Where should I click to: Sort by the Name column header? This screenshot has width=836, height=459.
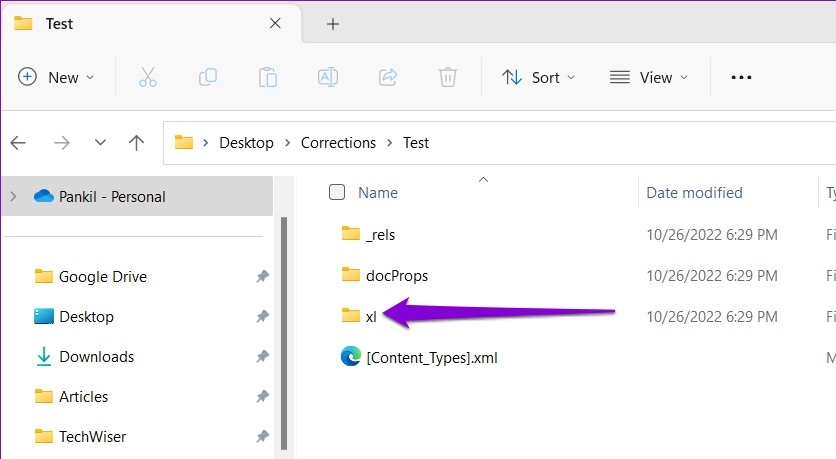click(377, 192)
